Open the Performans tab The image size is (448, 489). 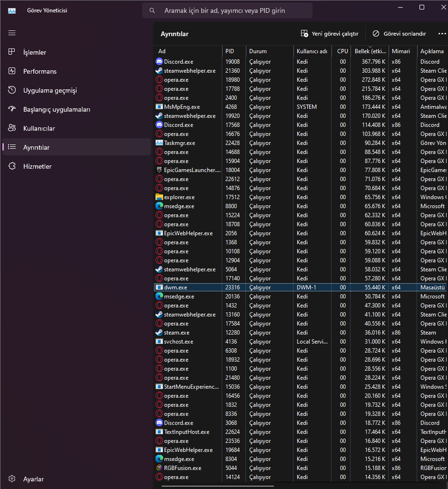click(77, 71)
